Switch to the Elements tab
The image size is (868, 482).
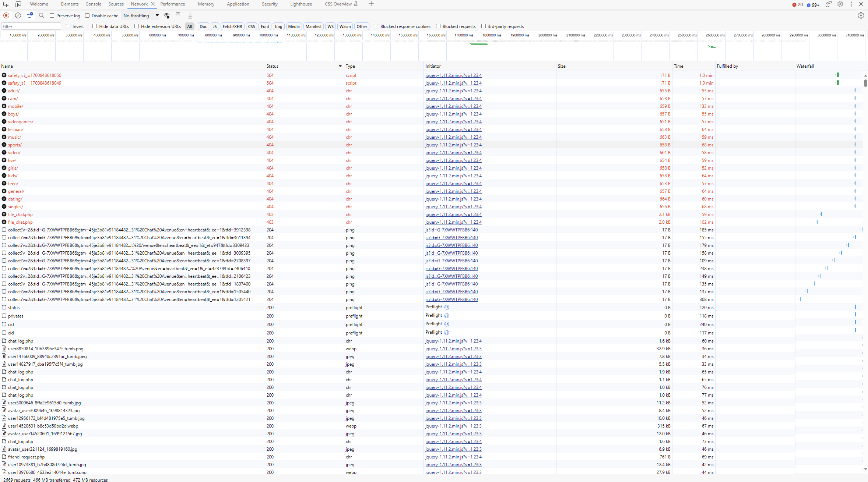[x=70, y=4]
